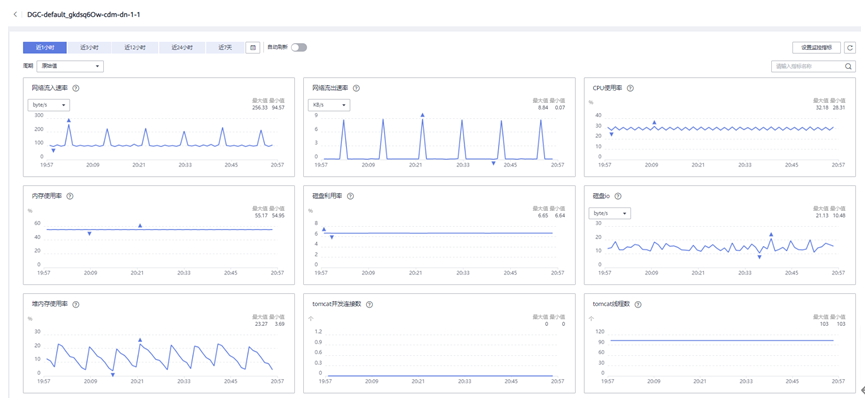Select the 近24小时 time range tab
This screenshot has height=400, width=865.
pos(181,47)
